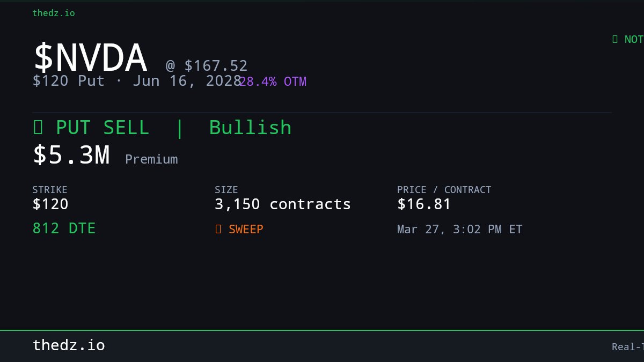Select the $NVDA ticker heading
Image resolution: width=644 pixels, height=362 pixels.
(90, 58)
